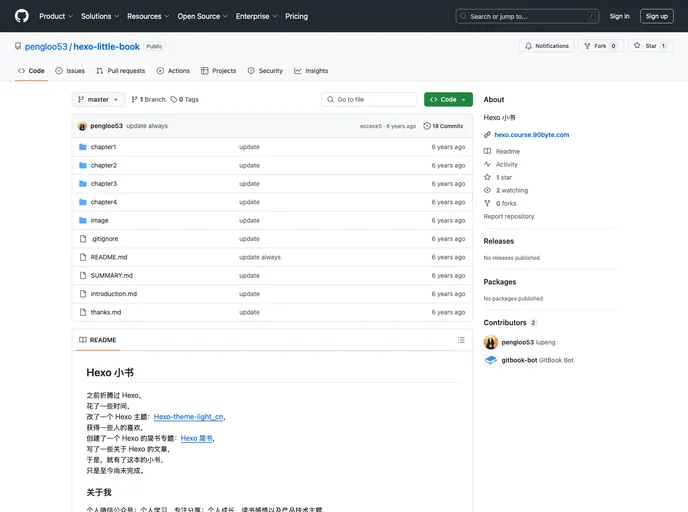This screenshot has height=512, width=688.
Task: Switch to the Pull requests tab
Action: 121,71
